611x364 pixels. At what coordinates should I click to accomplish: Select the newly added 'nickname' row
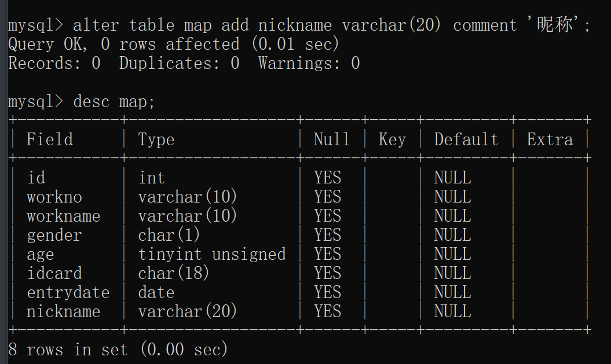tap(64, 311)
